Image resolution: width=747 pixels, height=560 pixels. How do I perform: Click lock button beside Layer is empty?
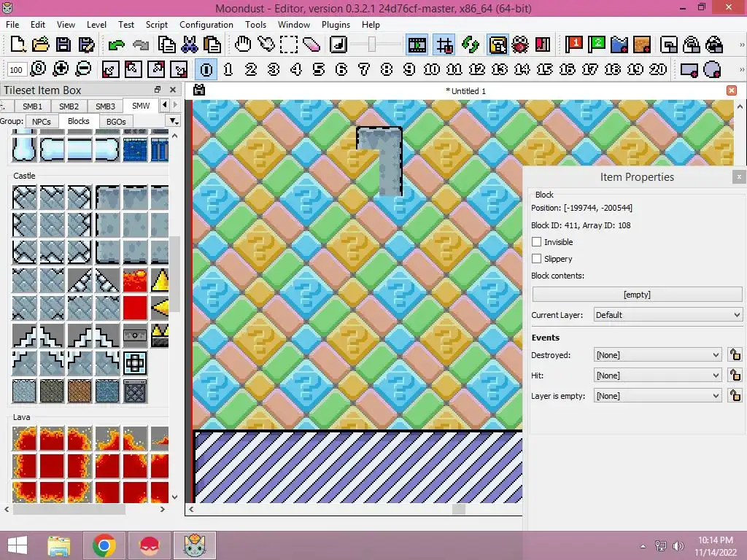pos(735,396)
